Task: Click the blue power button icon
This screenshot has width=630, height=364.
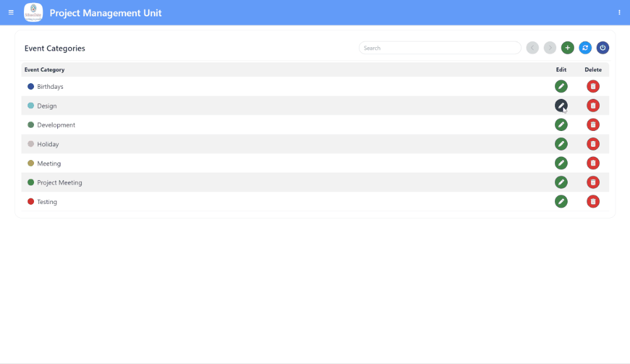Action: [x=603, y=48]
